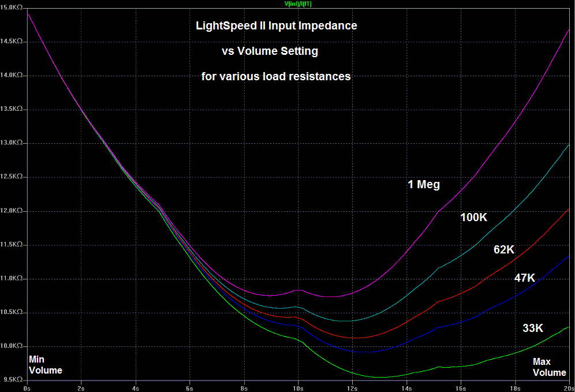Click the 14.5KΩ y-axis label
This screenshot has width=575, height=392.
pyautogui.click(x=12, y=42)
